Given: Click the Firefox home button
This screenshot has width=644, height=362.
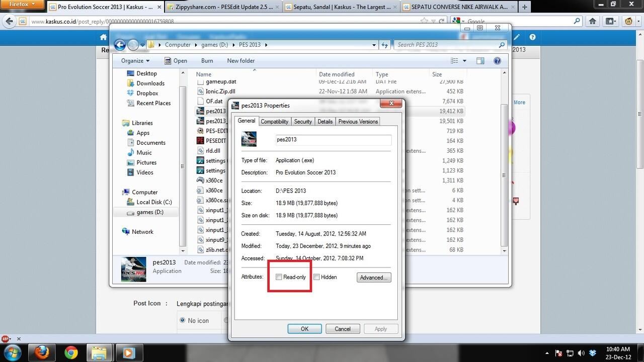Looking at the screenshot, I should [593, 21].
